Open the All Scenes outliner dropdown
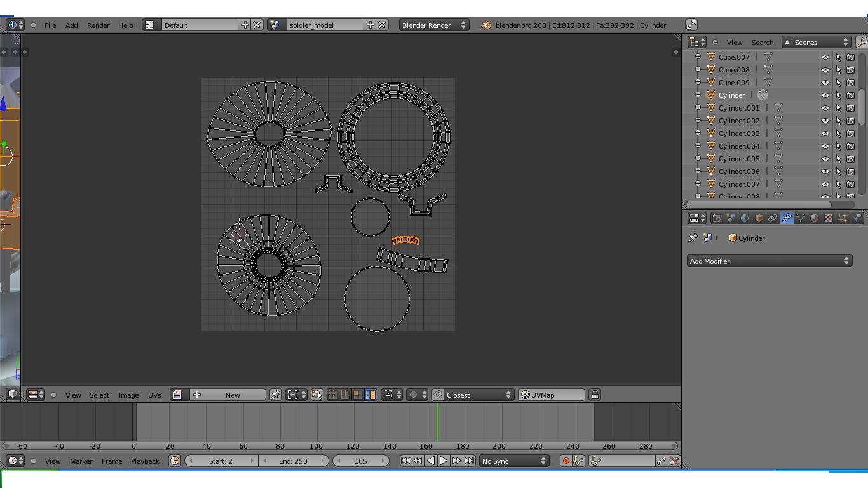 point(817,43)
